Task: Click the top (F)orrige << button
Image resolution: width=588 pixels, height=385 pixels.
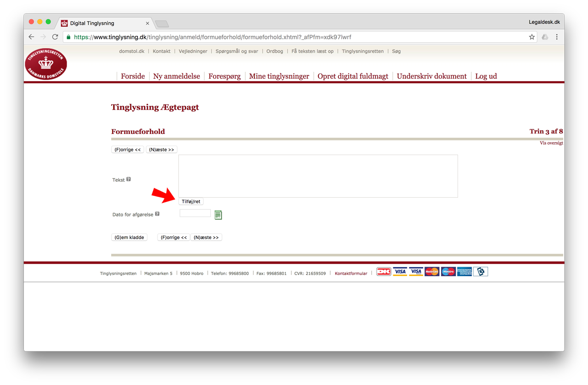Action: click(128, 150)
